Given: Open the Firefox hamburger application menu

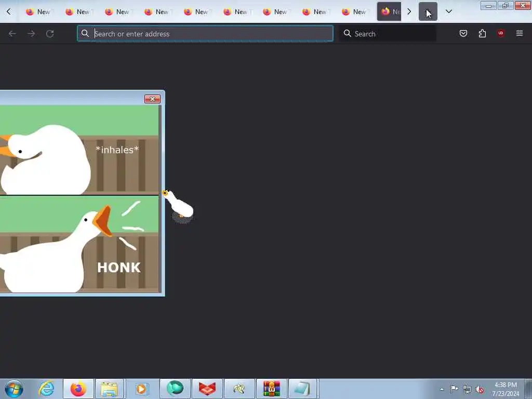Looking at the screenshot, I should pyautogui.click(x=520, y=33).
